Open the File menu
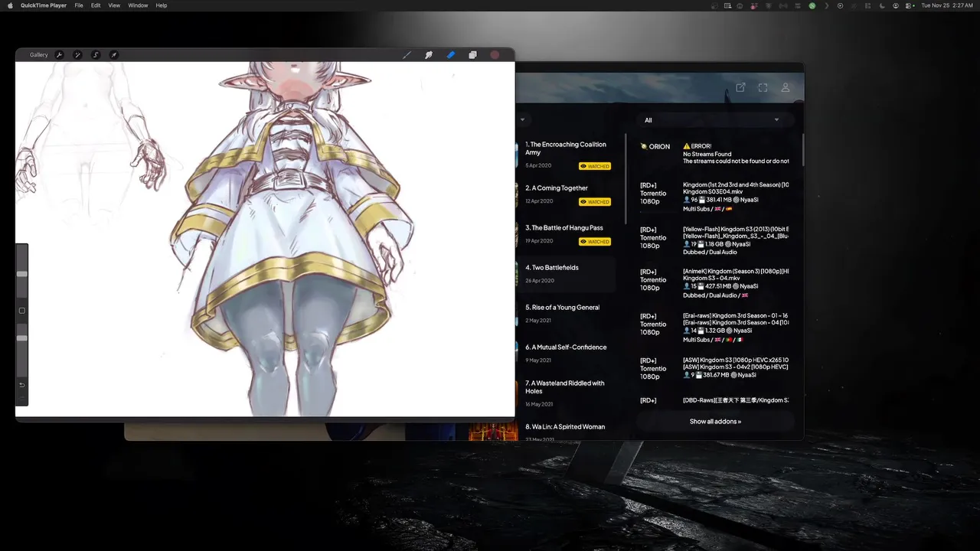 tap(79, 5)
